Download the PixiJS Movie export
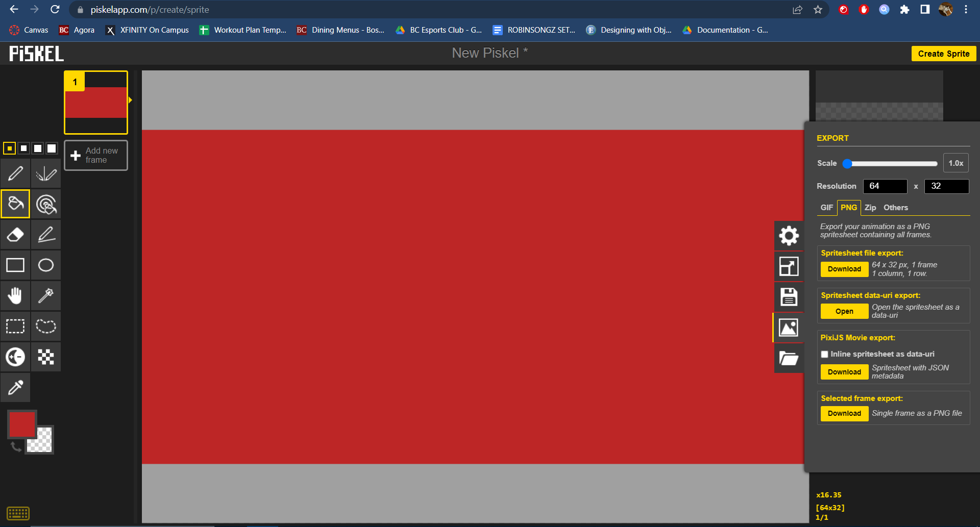980x527 pixels. [x=844, y=372]
